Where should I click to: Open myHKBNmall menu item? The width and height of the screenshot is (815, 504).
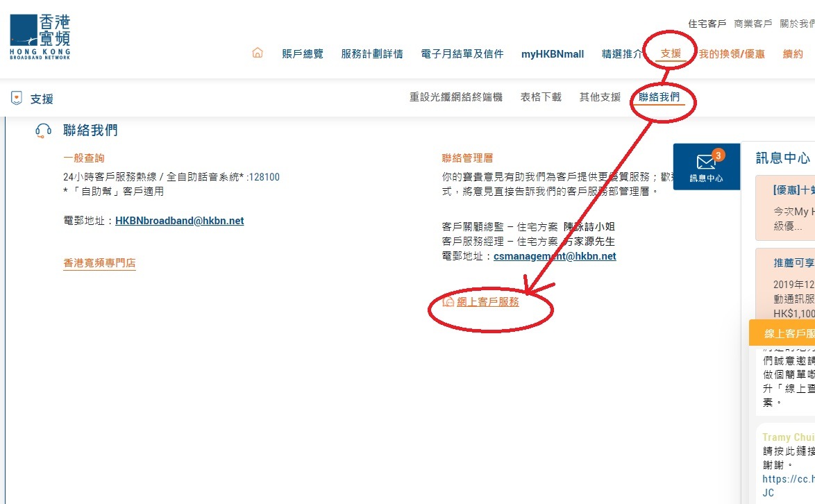tap(553, 54)
